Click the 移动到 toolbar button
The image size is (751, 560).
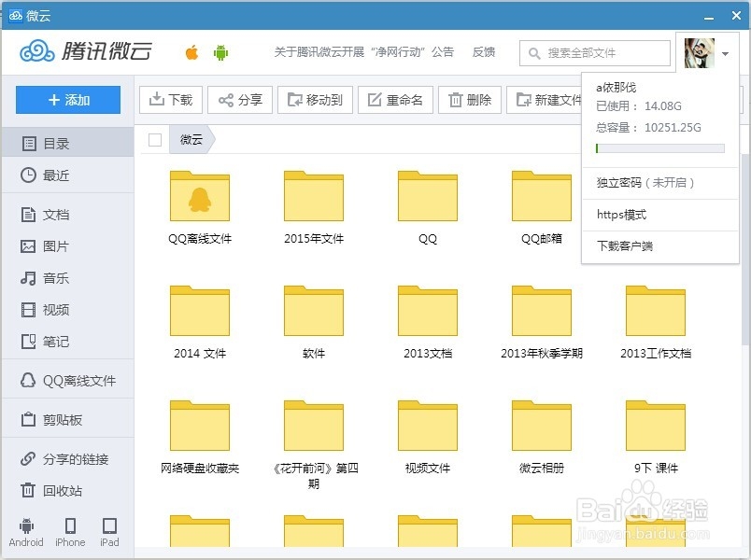click(x=315, y=100)
